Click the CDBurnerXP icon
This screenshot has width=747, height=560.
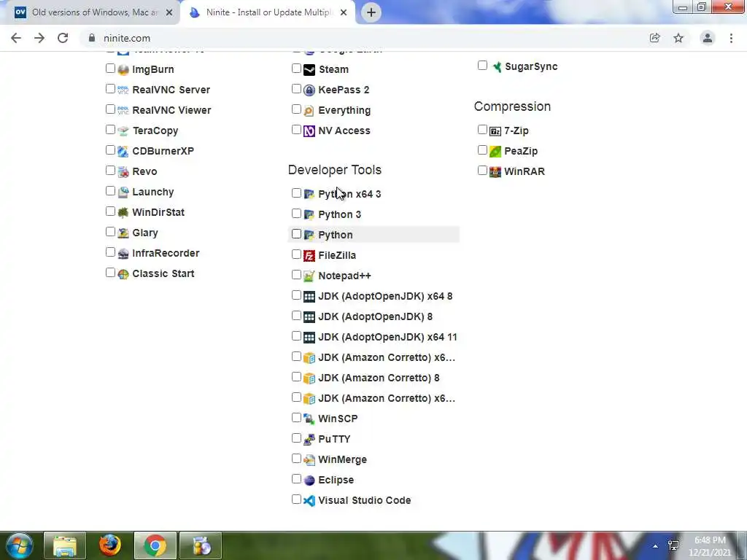click(123, 152)
